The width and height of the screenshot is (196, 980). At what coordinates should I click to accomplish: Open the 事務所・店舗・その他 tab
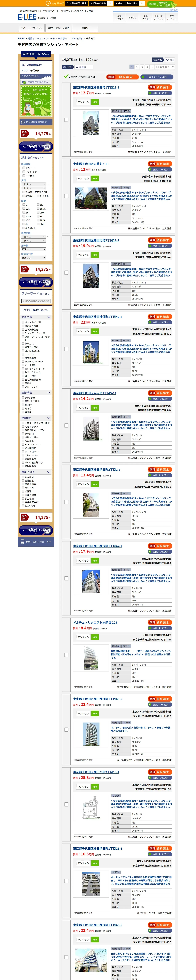[x=58, y=28]
